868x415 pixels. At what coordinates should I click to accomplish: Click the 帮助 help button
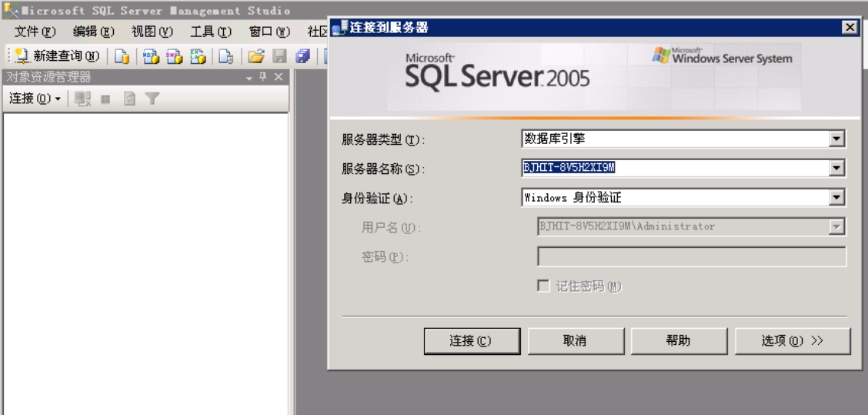click(679, 341)
